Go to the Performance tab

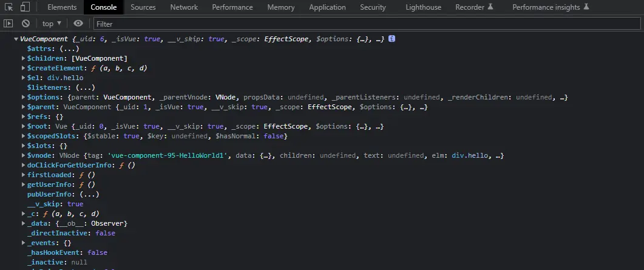coord(232,7)
